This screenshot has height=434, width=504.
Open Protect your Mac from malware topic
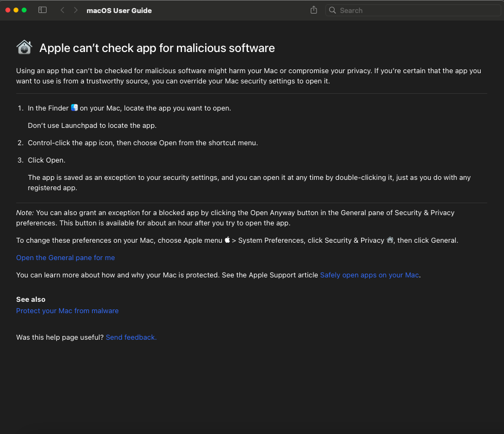click(68, 311)
